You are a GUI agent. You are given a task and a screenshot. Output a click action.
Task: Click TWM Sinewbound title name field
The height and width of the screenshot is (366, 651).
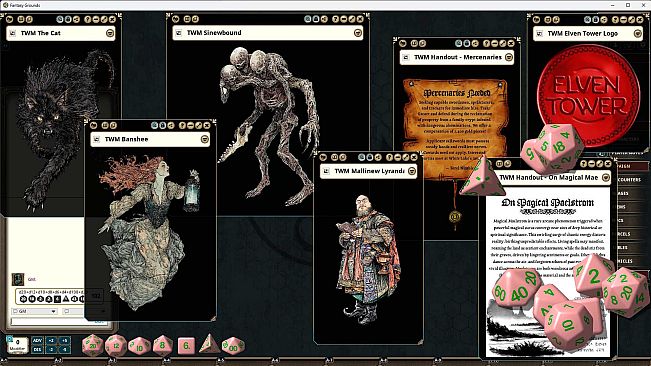pyautogui.click(x=268, y=33)
